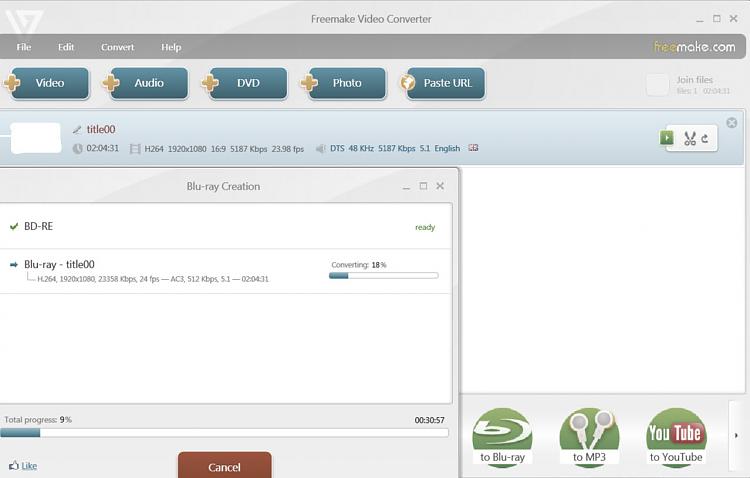The image size is (750, 478).
Task: Click the film strip icon beside H264
Action: tap(135, 149)
